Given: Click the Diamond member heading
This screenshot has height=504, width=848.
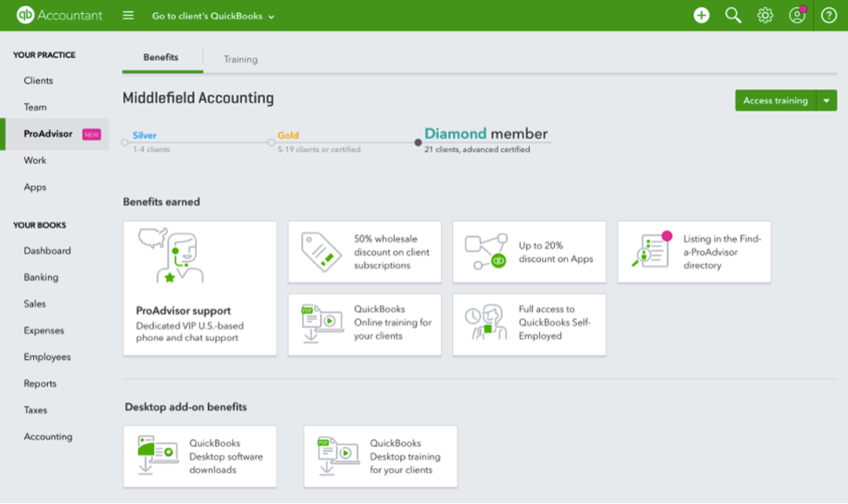Looking at the screenshot, I should click(485, 134).
